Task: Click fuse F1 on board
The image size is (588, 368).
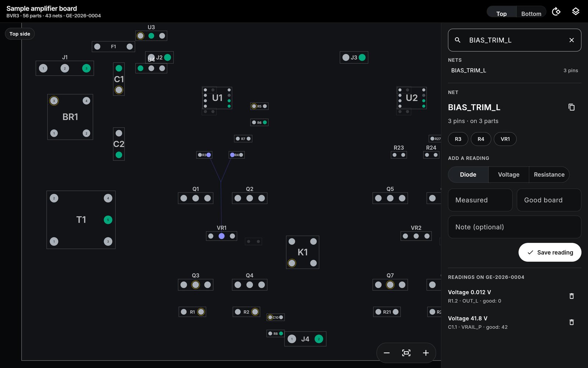Action: pos(114,46)
